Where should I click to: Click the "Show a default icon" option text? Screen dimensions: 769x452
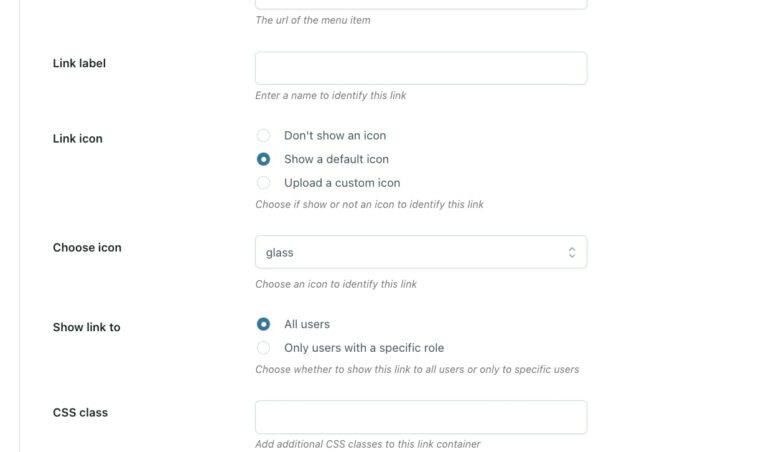click(x=336, y=159)
